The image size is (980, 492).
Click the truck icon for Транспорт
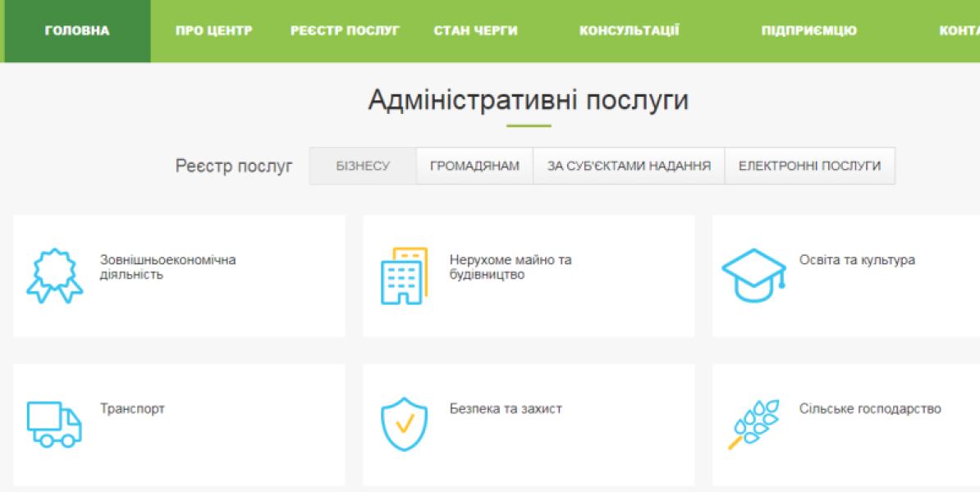point(54,424)
